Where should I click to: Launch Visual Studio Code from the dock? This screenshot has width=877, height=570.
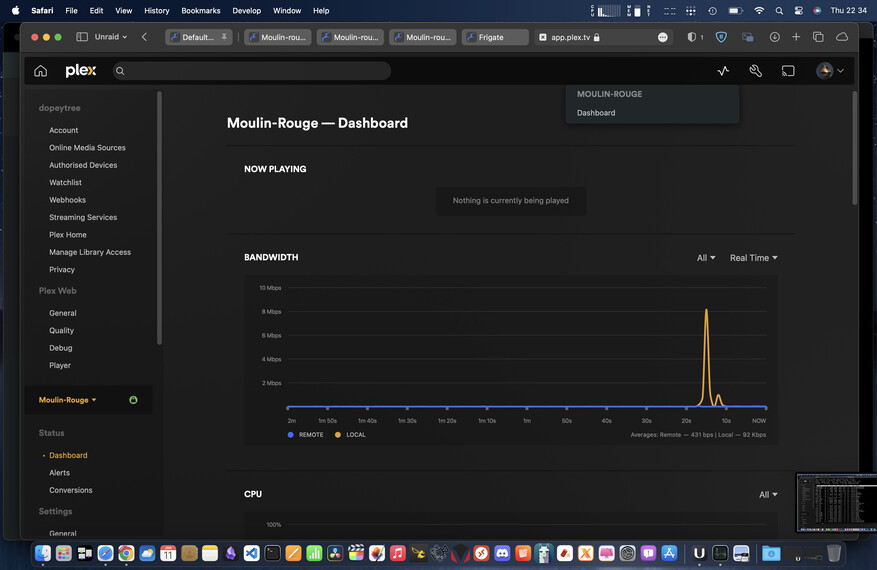click(x=251, y=553)
